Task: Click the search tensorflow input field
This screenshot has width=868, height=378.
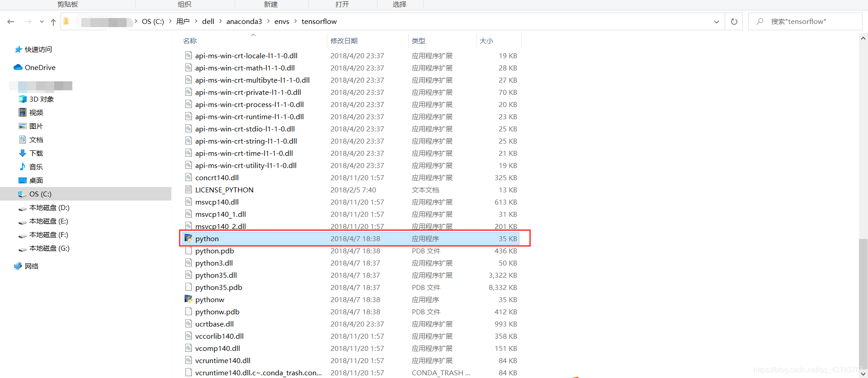Action: tap(805, 22)
